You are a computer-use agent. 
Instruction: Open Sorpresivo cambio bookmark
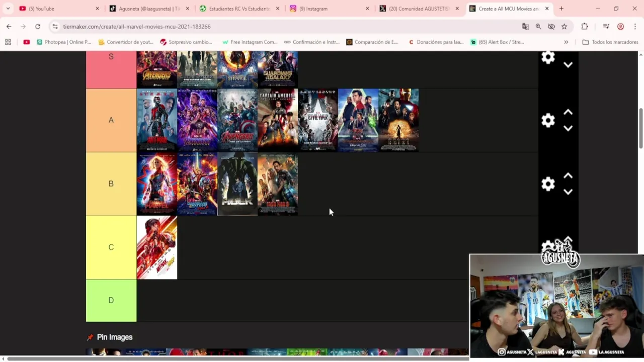186,42
